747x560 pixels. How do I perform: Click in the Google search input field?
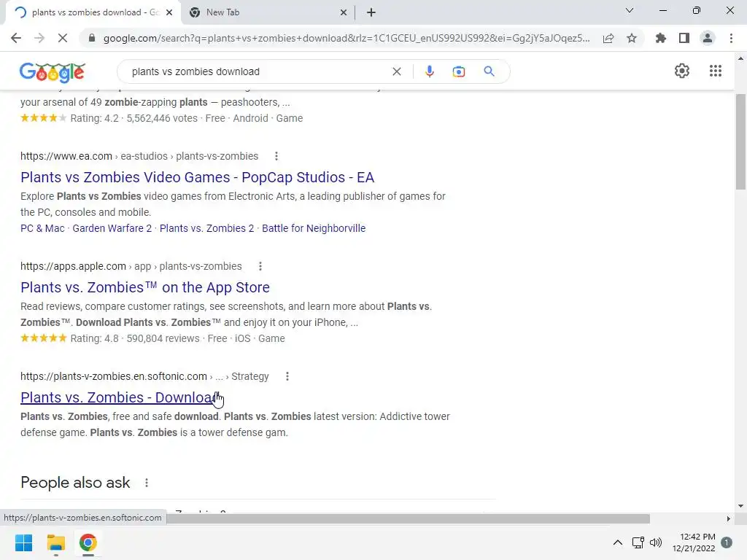pos(258,71)
